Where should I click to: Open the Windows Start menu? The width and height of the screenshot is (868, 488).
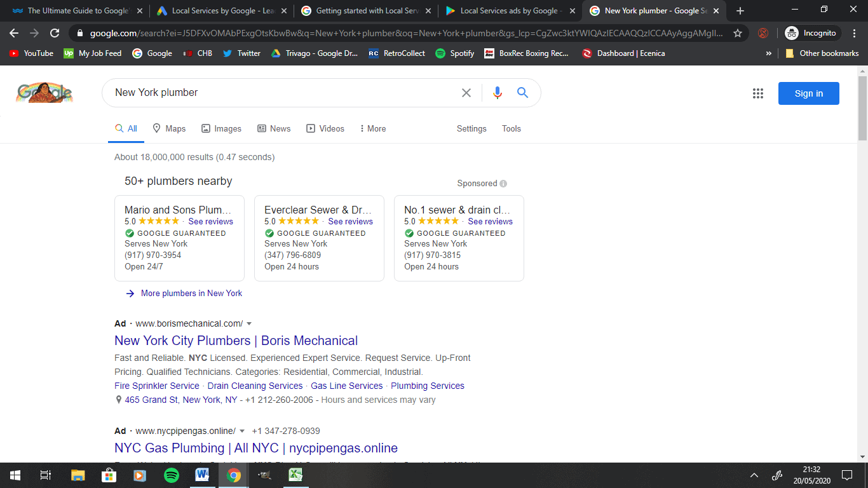[x=15, y=475]
